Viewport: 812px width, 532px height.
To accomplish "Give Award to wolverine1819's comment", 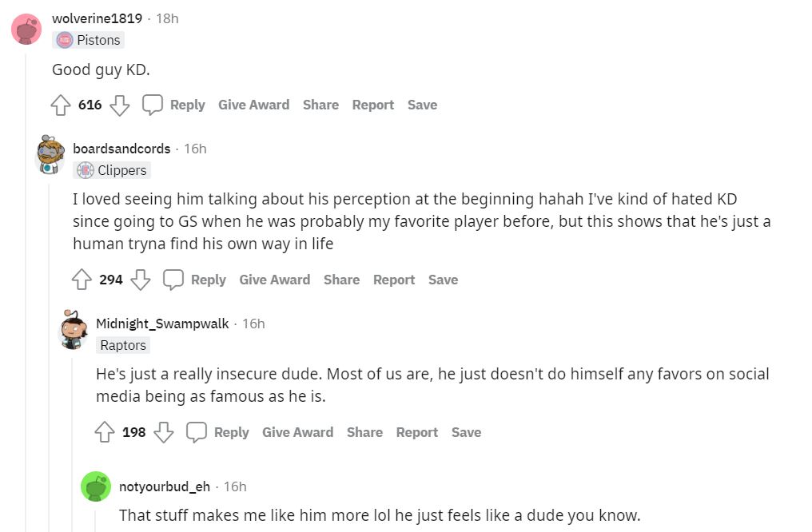I will (253, 105).
